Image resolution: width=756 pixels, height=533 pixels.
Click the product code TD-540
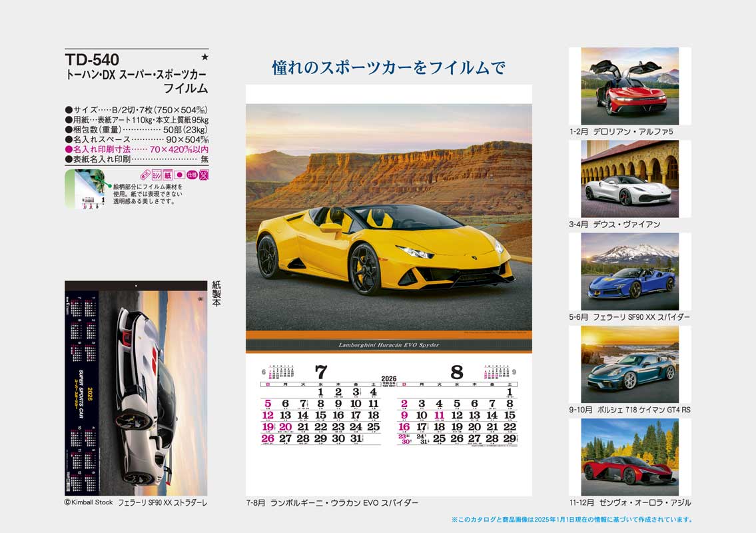[x=92, y=60]
